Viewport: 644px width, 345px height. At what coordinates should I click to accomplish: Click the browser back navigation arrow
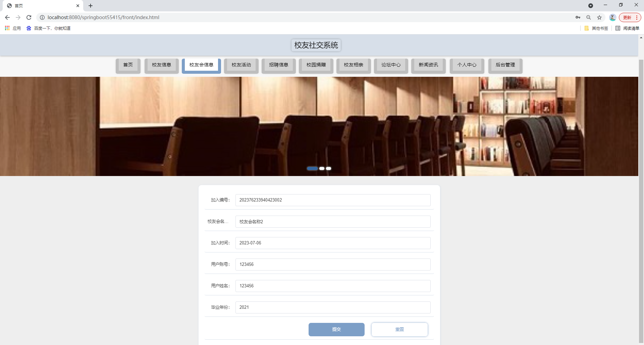(7, 17)
